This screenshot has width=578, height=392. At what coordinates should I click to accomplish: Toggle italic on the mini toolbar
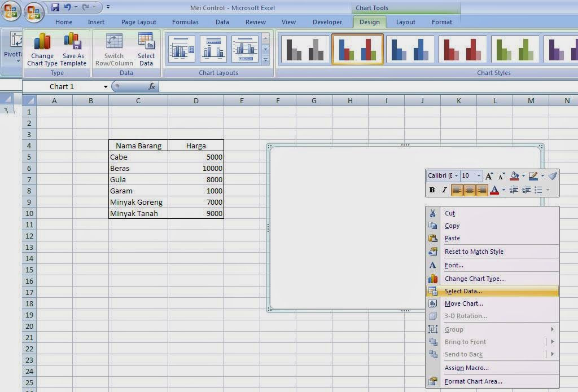[444, 190]
